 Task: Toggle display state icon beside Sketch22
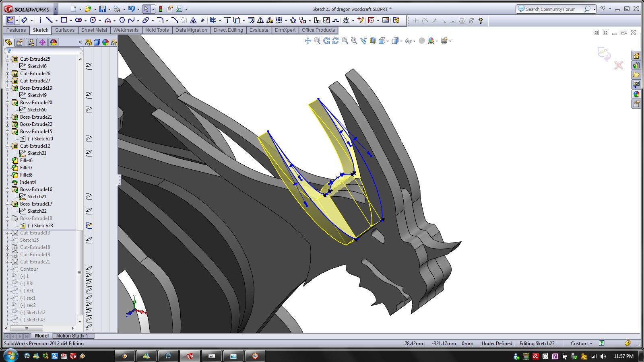(x=89, y=211)
